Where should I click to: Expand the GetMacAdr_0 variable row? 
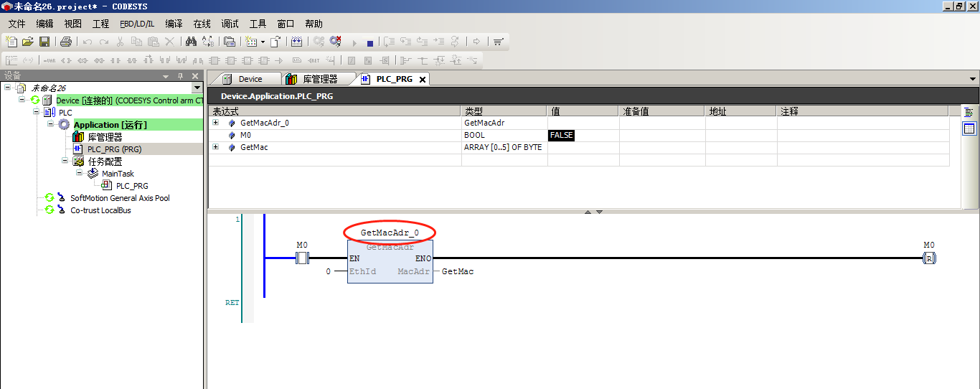215,123
